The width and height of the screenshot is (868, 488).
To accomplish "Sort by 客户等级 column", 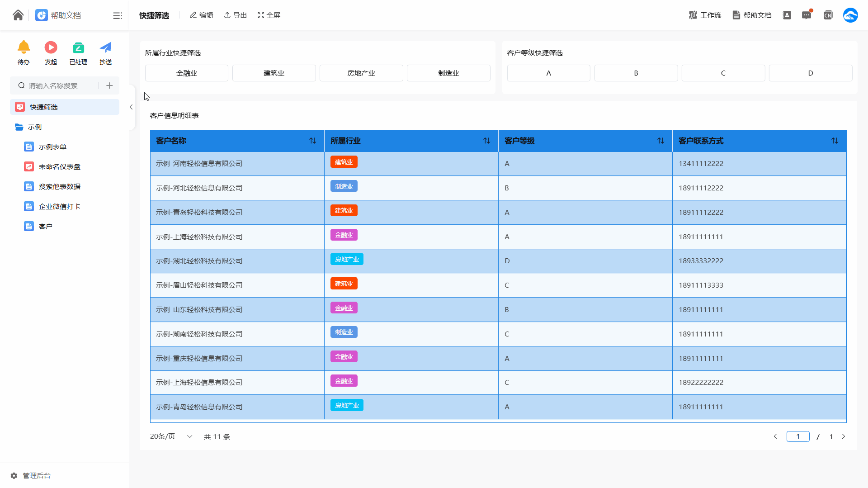I will (660, 141).
